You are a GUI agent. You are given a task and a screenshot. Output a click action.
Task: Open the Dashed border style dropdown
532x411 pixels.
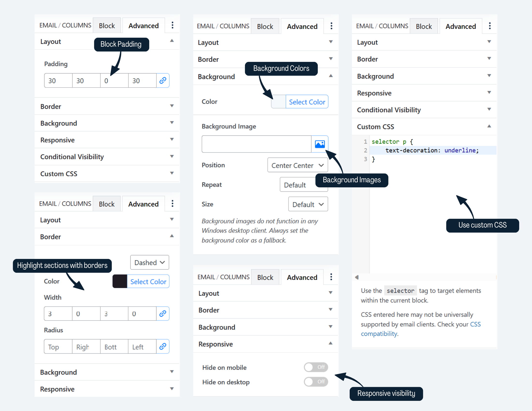(x=149, y=263)
